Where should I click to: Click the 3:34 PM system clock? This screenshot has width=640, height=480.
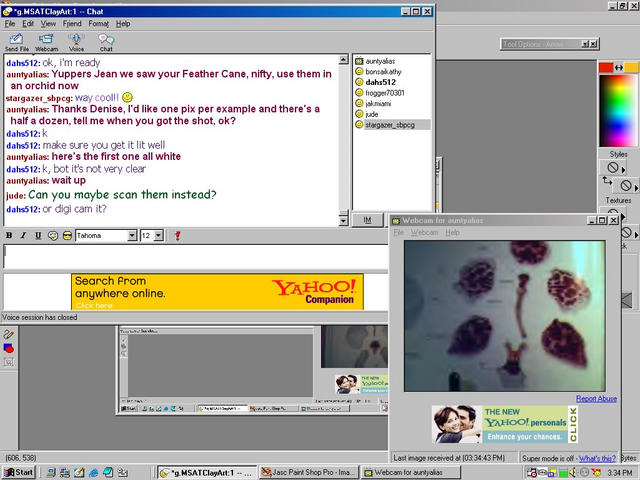pos(620,473)
